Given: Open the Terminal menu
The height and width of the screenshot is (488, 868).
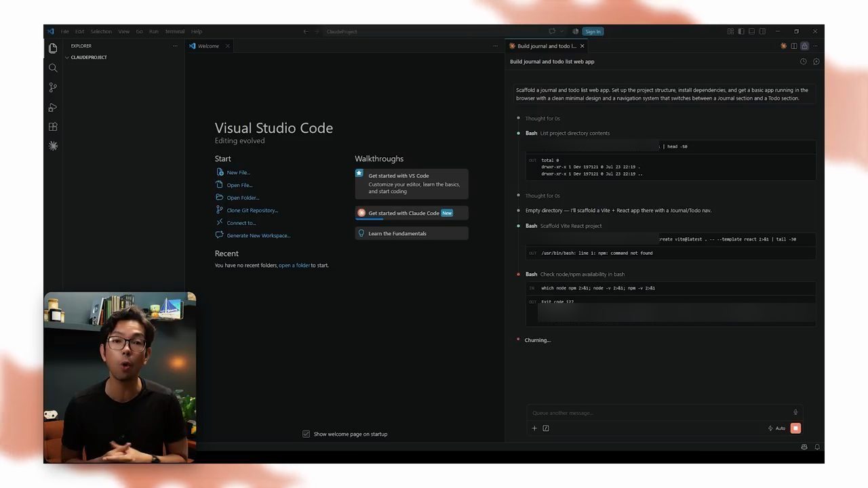Looking at the screenshot, I should 174,31.
